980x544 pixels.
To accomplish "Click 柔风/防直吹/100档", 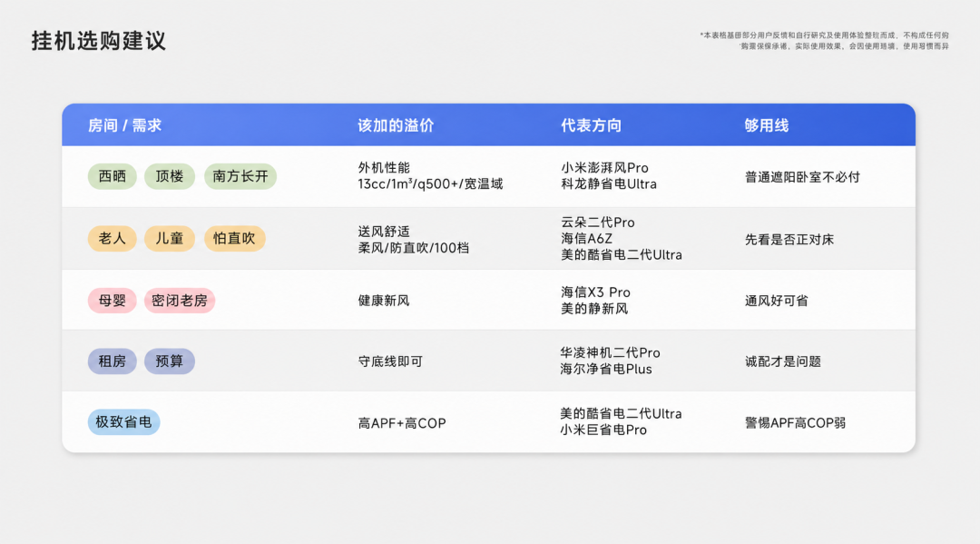I will coord(413,248).
